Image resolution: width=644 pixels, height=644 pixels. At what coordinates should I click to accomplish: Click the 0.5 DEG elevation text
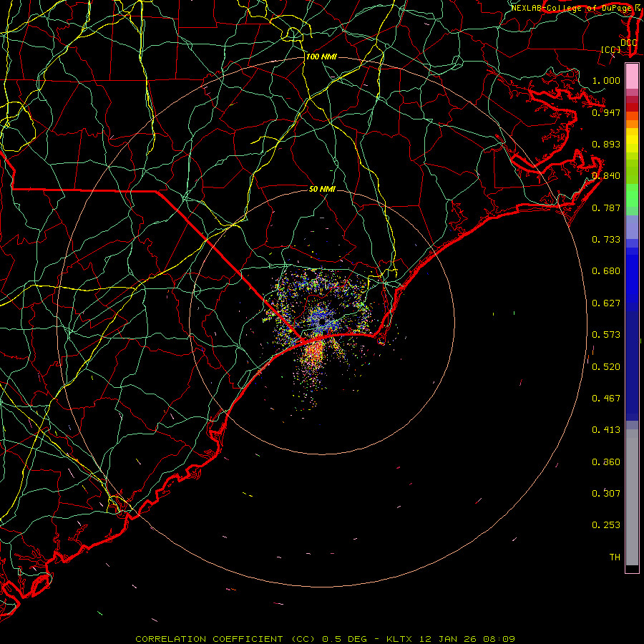click(344, 639)
